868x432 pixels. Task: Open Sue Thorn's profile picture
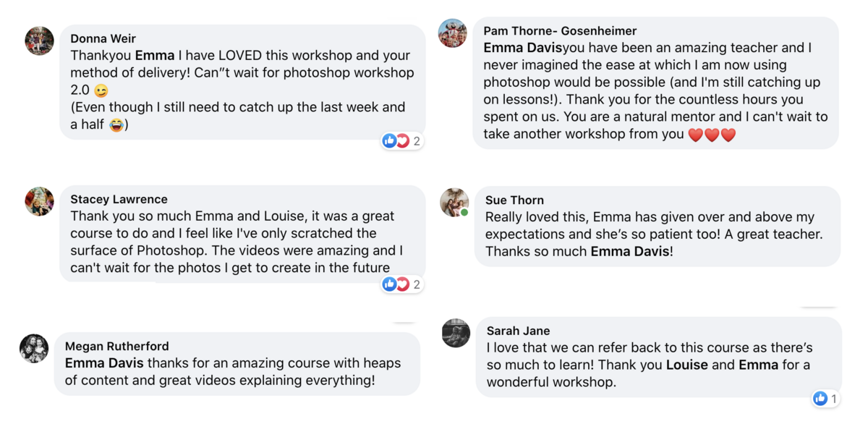pos(454,203)
